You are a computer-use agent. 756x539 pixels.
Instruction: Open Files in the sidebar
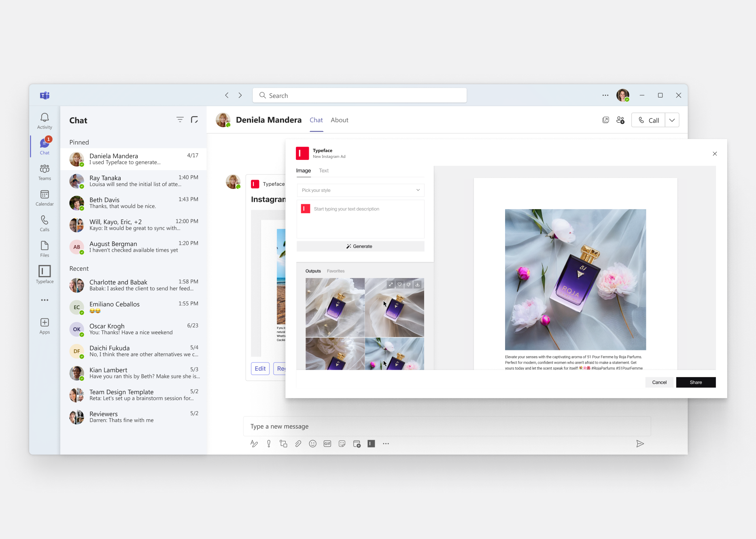45,249
